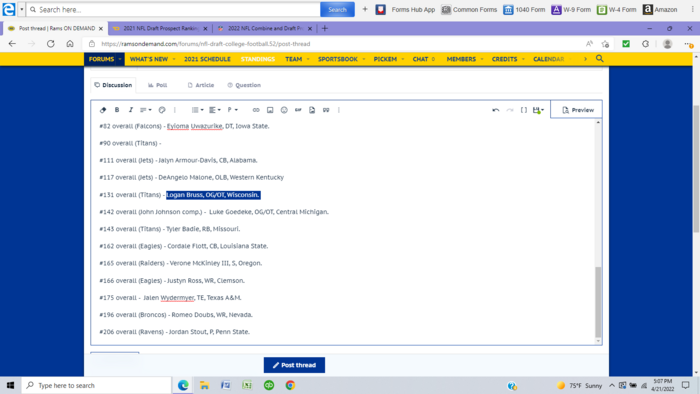Undo the last edit in the editor
The image size is (700, 394).
click(x=496, y=110)
